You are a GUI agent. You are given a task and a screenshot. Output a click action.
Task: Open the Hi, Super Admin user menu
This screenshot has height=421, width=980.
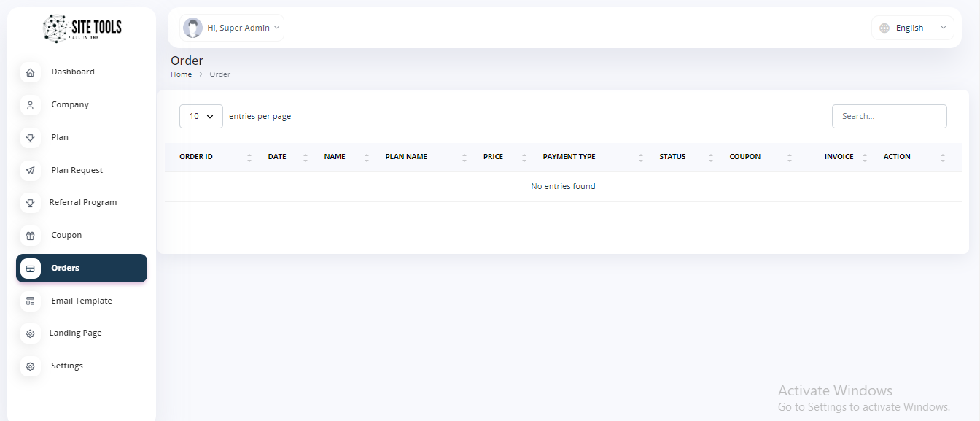232,28
